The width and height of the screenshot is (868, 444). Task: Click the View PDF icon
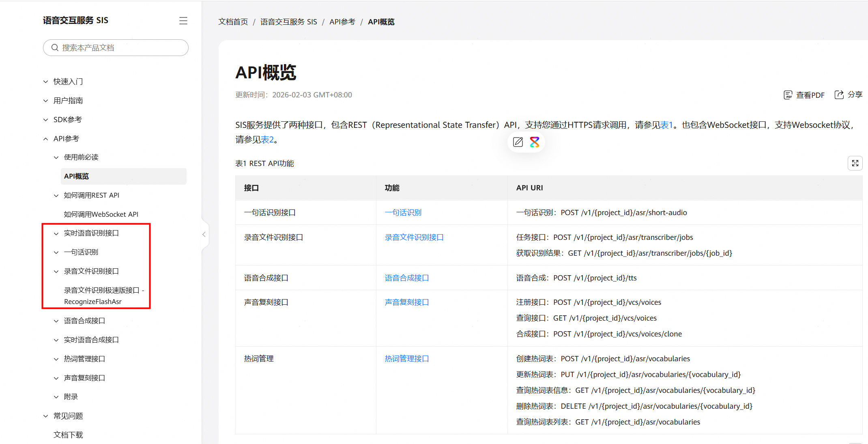(788, 95)
